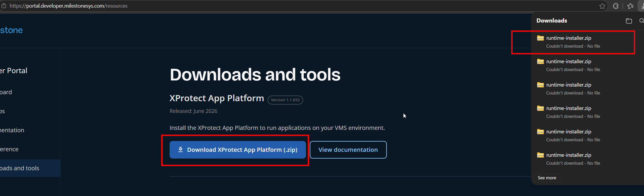Select the Downloads and tools sidebar item
This screenshot has height=196, width=644.
[30, 168]
